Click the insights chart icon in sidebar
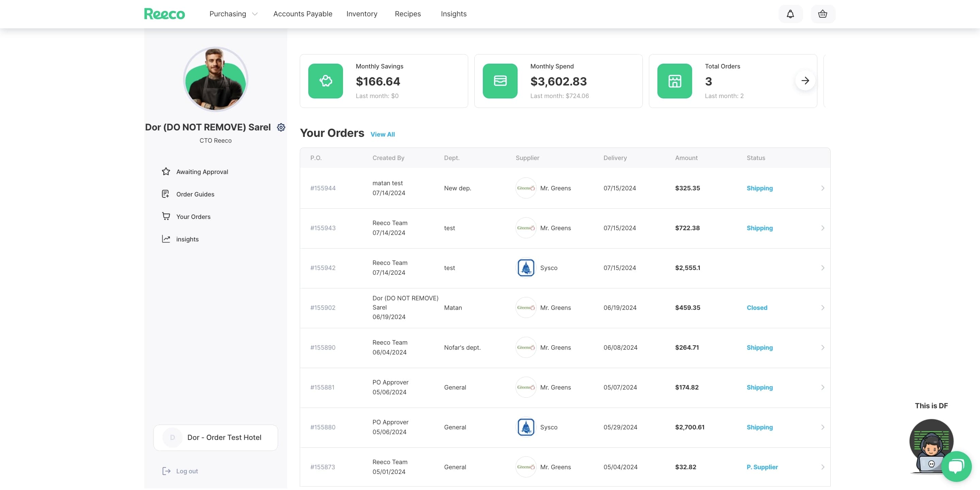The height and width of the screenshot is (490, 980). tap(166, 239)
